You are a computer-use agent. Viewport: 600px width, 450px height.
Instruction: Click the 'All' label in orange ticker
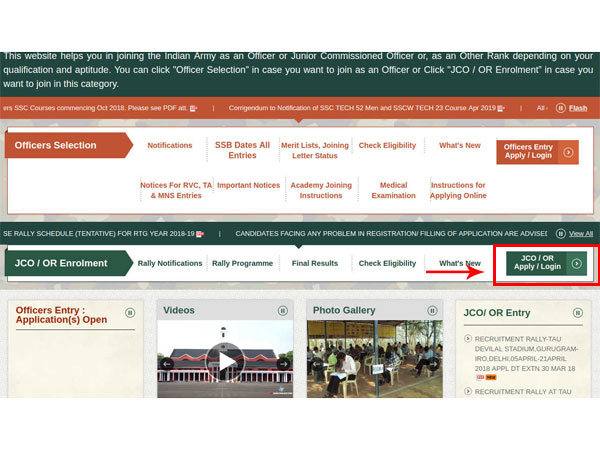[541, 108]
